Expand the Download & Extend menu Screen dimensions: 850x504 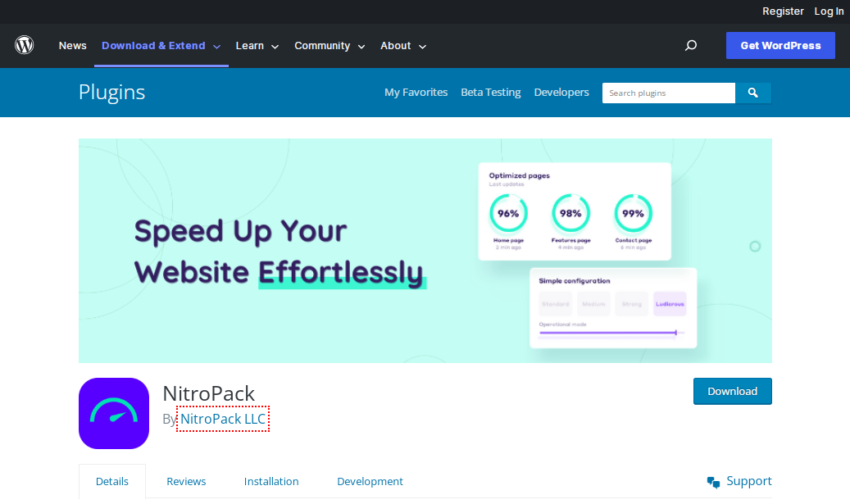[x=161, y=46]
